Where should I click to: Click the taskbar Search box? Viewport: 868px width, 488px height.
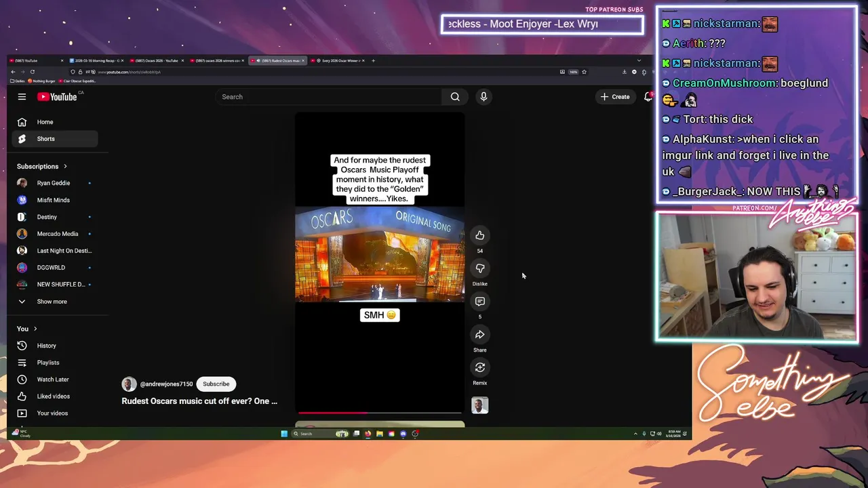point(320,434)
